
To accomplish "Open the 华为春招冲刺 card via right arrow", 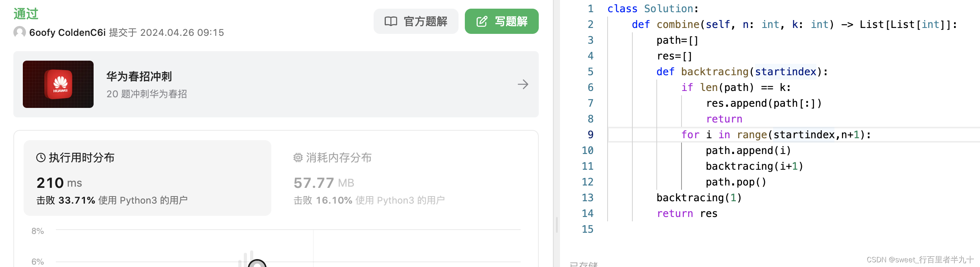I will 523,84.
